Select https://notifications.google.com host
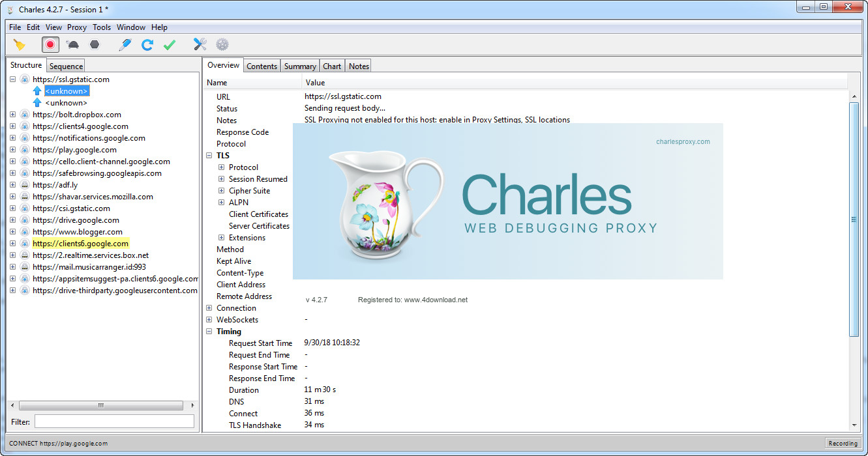Image resolution: width=868 pixels, height=456 pixels. pos(89,138)
